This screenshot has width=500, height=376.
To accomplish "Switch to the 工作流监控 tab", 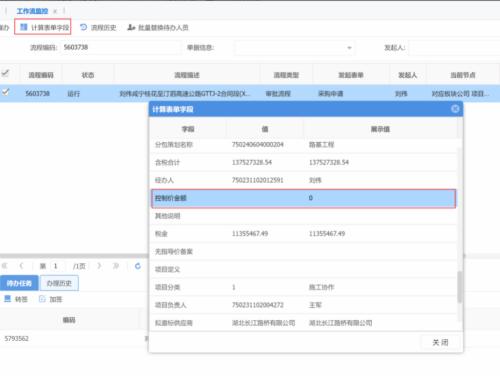I will point(32,11).
